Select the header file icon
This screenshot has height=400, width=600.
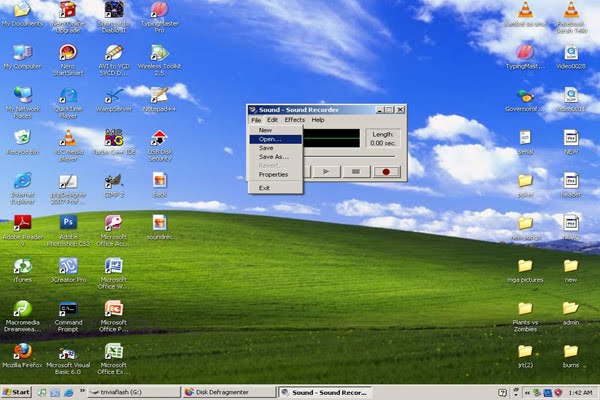coord(571,185)
